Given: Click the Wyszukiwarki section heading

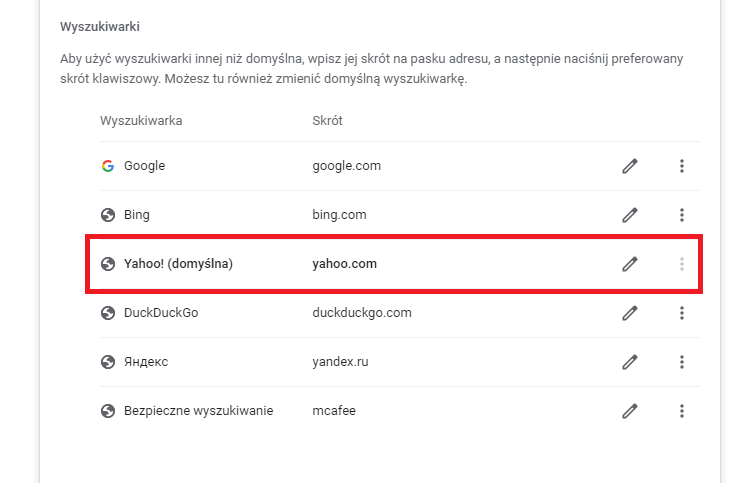Looking at the screenshot, I should [x=100, y=27].
